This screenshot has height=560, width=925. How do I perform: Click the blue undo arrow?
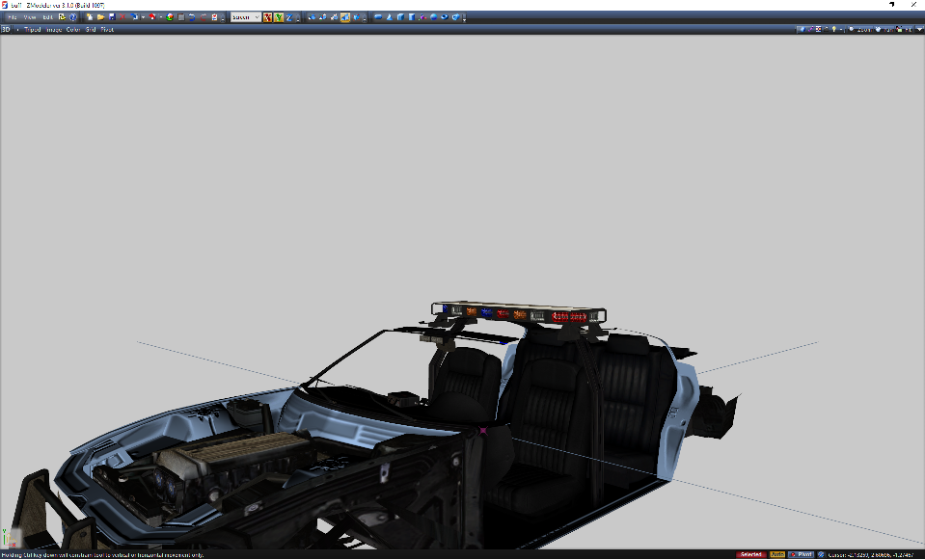192,17
